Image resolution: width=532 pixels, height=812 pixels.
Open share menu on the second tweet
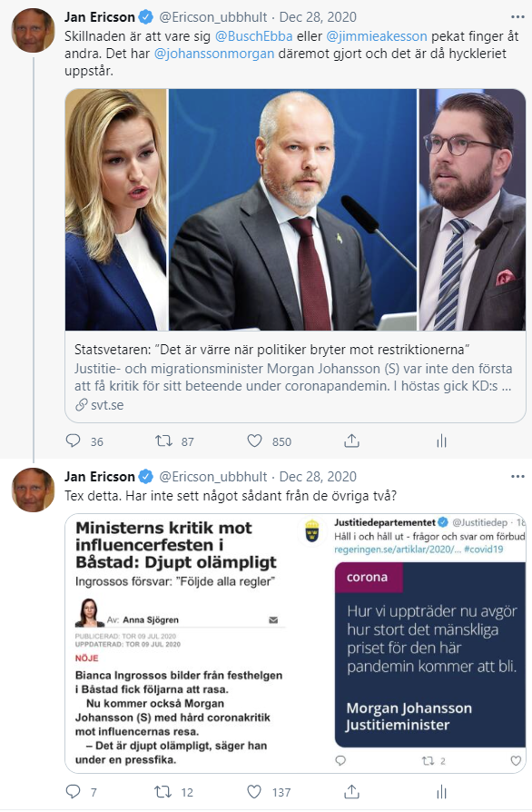351,792
